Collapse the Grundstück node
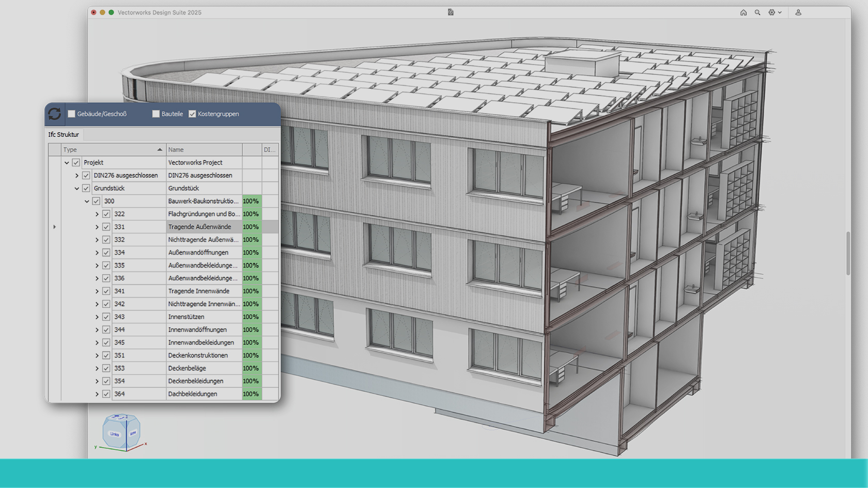Screen dimensions: 868x488 [x=77, y=188]
